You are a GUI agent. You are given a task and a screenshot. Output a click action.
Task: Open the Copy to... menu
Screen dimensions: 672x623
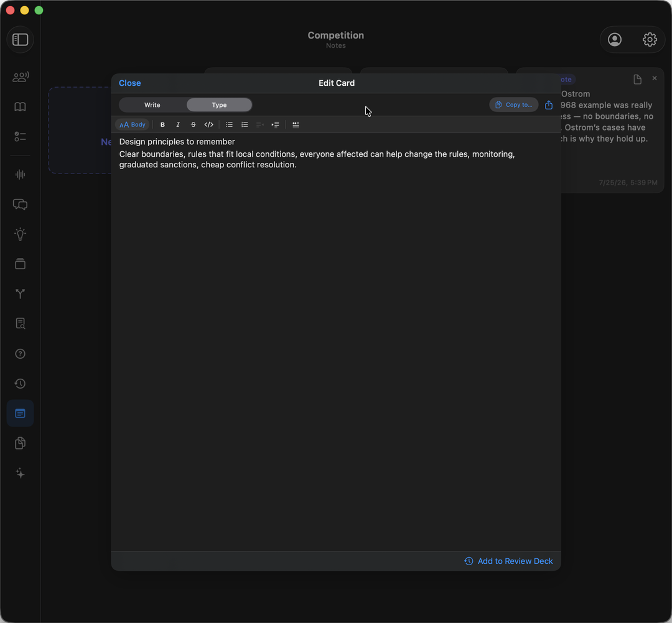(513, 105)
